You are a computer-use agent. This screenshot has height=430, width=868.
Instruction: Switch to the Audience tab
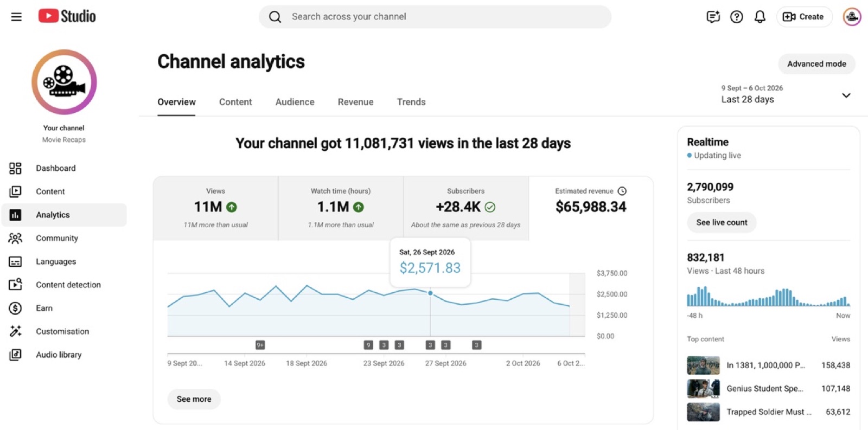(295, 102)
